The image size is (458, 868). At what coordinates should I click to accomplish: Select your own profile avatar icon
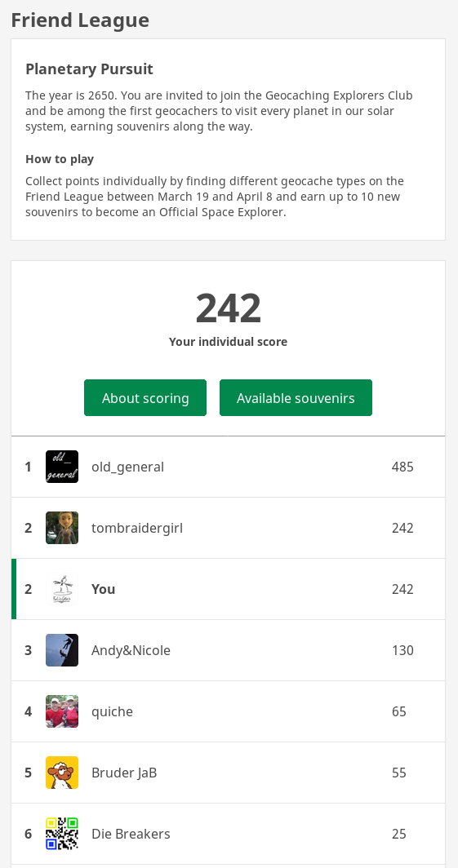click(62, 589)
